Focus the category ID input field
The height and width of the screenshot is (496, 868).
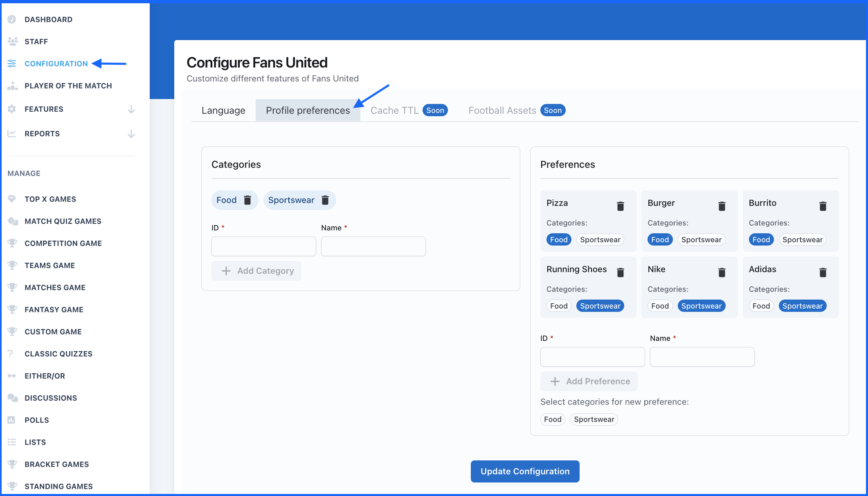pyautogui.click(x=264, y=246)
